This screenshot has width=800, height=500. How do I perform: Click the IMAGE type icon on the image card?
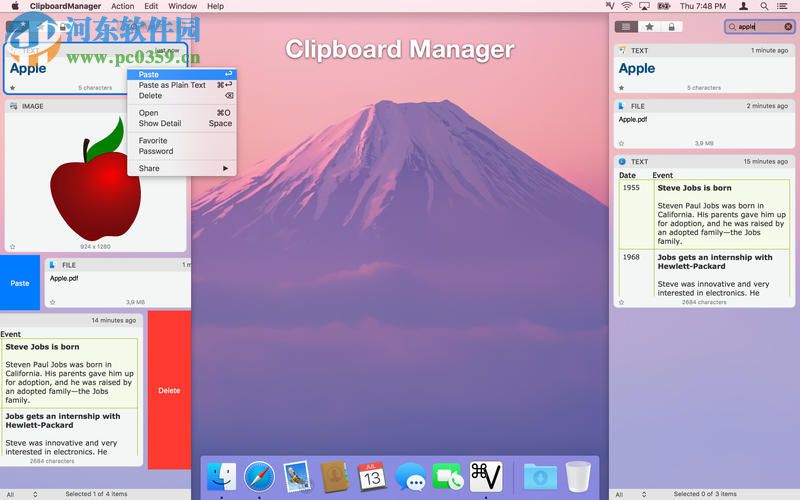pos(13,106)
